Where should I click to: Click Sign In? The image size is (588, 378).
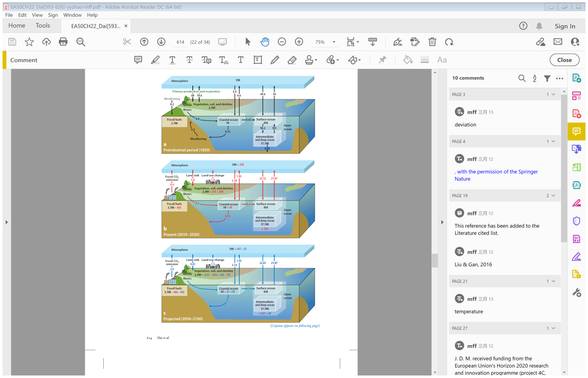click(x=565, y=26)
